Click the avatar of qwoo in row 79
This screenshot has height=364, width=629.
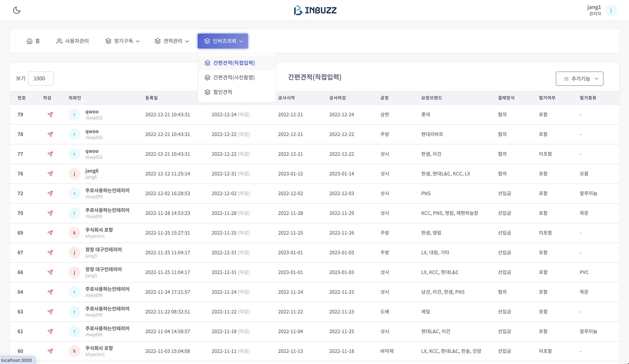(x=74, y=115)
